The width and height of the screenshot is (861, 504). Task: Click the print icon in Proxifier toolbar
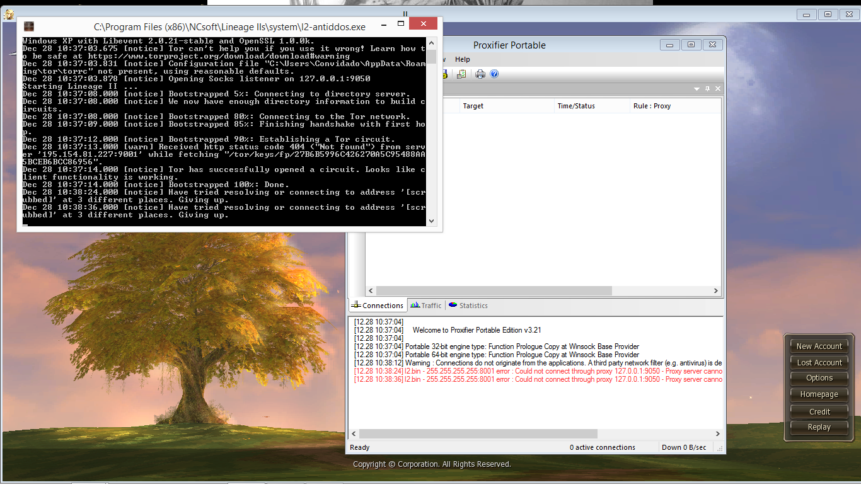[480, 74]
